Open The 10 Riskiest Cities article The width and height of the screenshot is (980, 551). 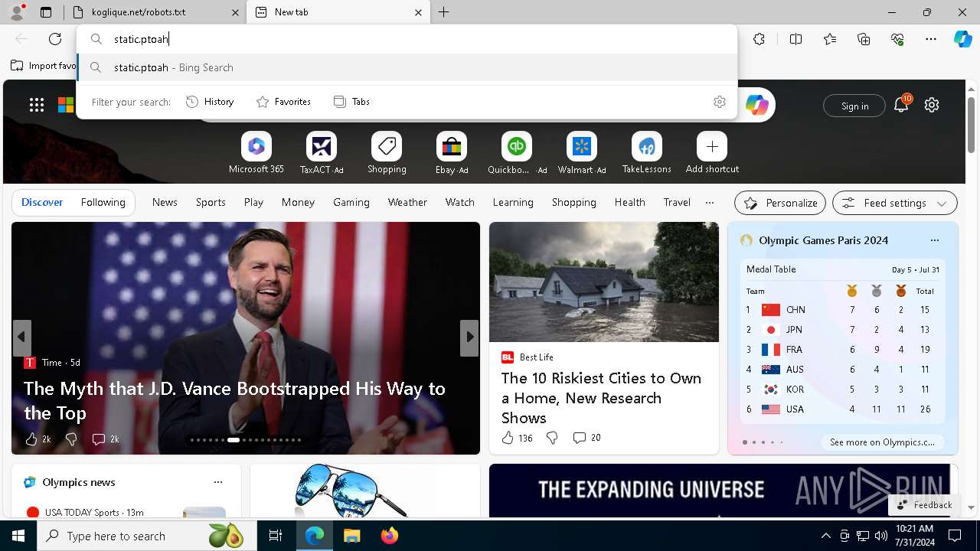click(x=601, y=398)
